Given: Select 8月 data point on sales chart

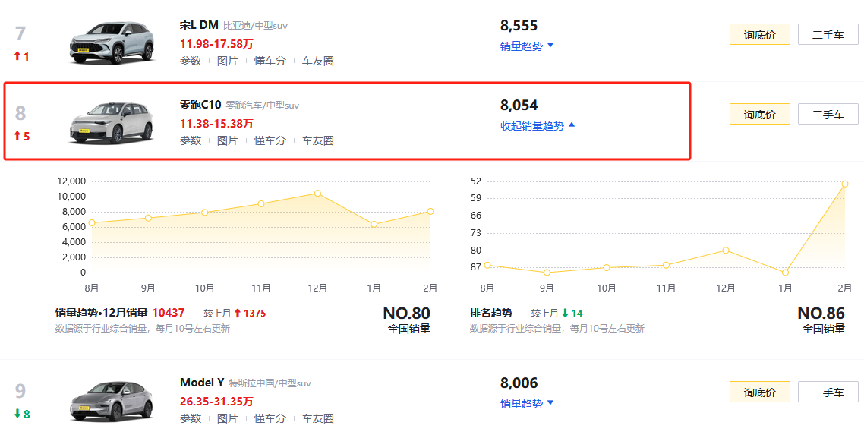Looking at the screenshot, I should (x=92, y=223).
